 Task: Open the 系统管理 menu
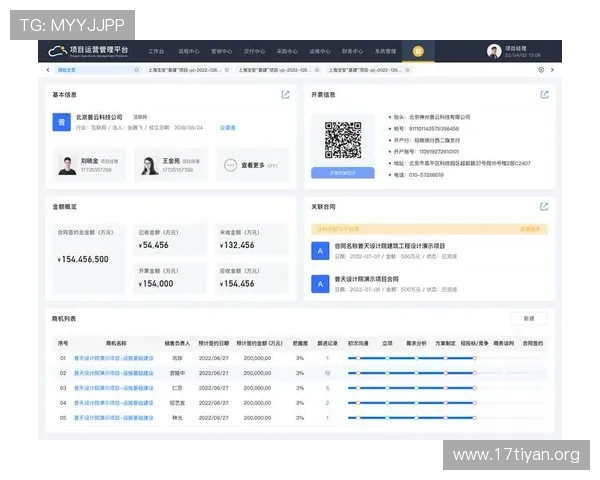click(385, 51)
